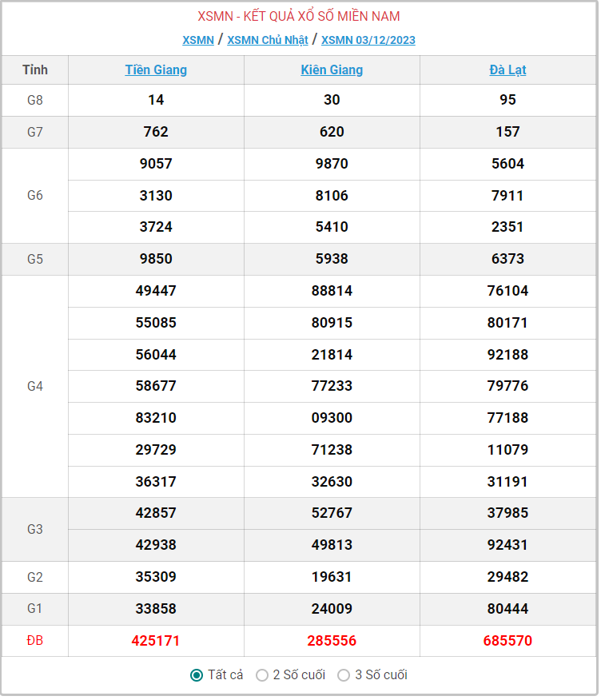Image resolution: width=601 pixels, height=700 pixels.
Task: Click the Kiên Giang G7 number 620
Action: (x=332, y=132)
